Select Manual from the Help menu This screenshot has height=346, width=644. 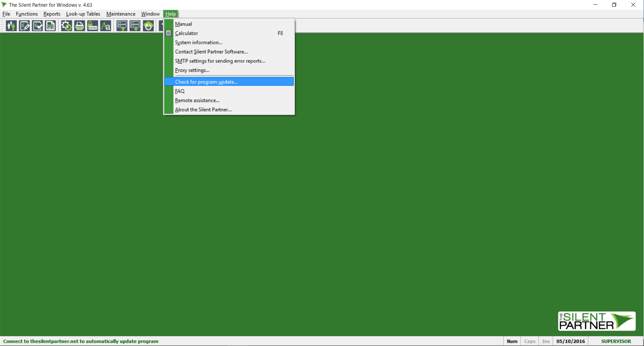[229, 24]
